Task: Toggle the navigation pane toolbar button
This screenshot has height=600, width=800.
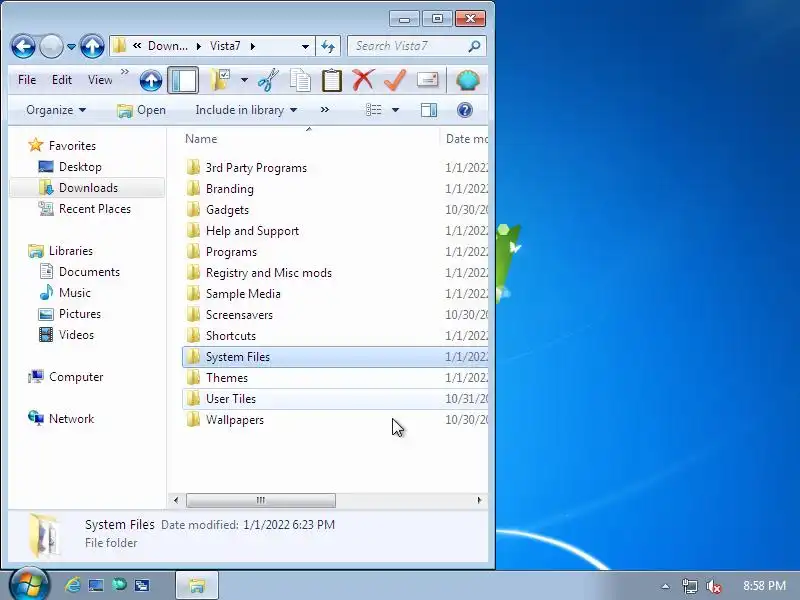Action: (183, 81)
